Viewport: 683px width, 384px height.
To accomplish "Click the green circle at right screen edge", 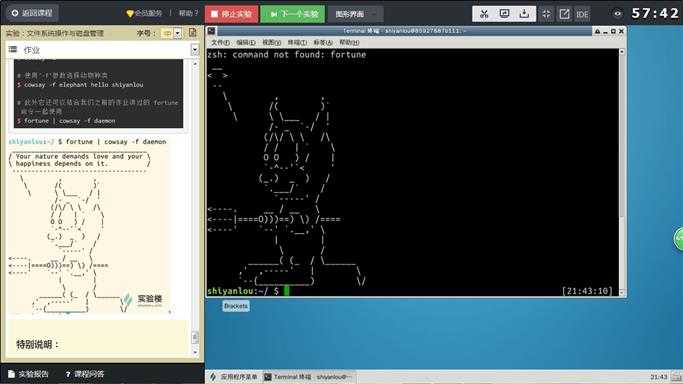I will pos(678,238).
